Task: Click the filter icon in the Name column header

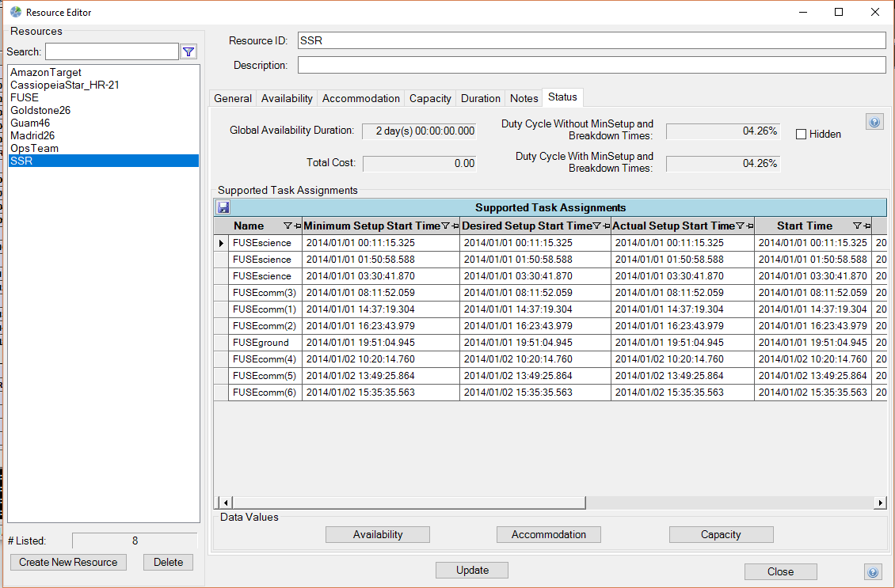Action: (x=288, y=226)
